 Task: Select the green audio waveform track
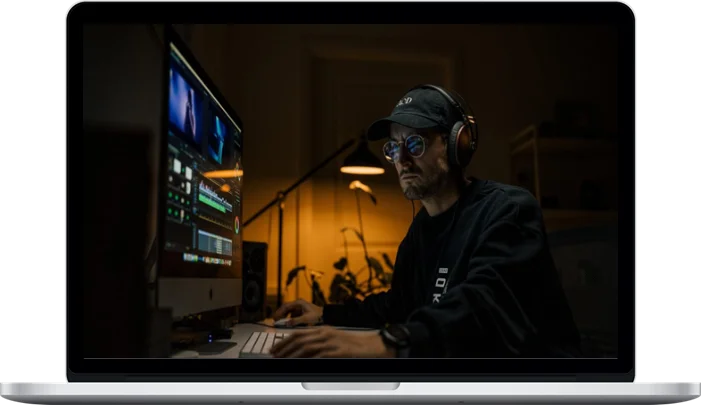click(x=213, y=200)
